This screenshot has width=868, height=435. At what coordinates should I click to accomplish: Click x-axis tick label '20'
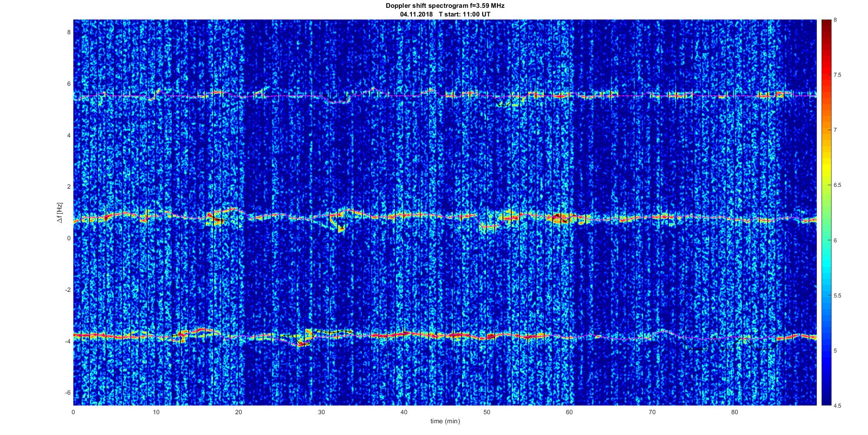239,412
